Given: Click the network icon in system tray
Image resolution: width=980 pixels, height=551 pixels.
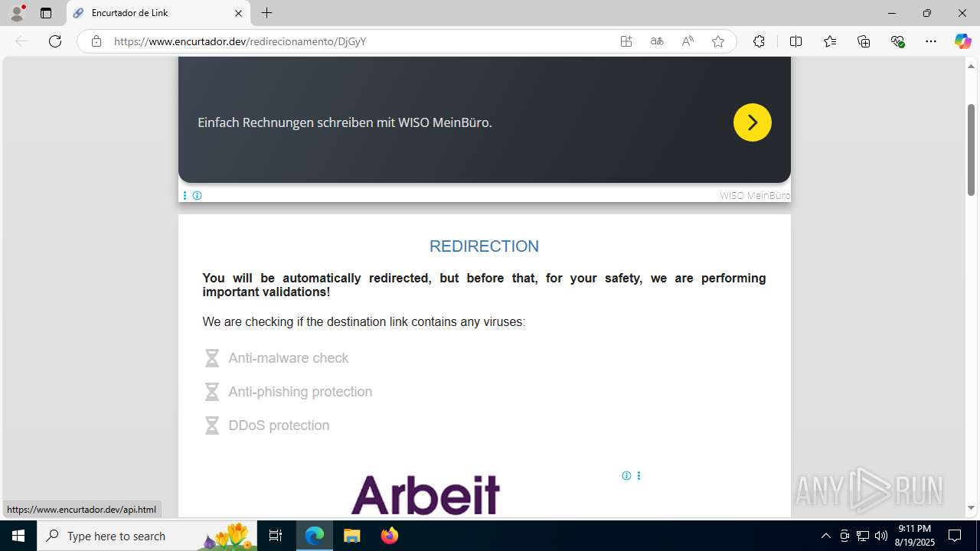Looking at the screenshot, I should pyautogui.click(x=863, y=536).
